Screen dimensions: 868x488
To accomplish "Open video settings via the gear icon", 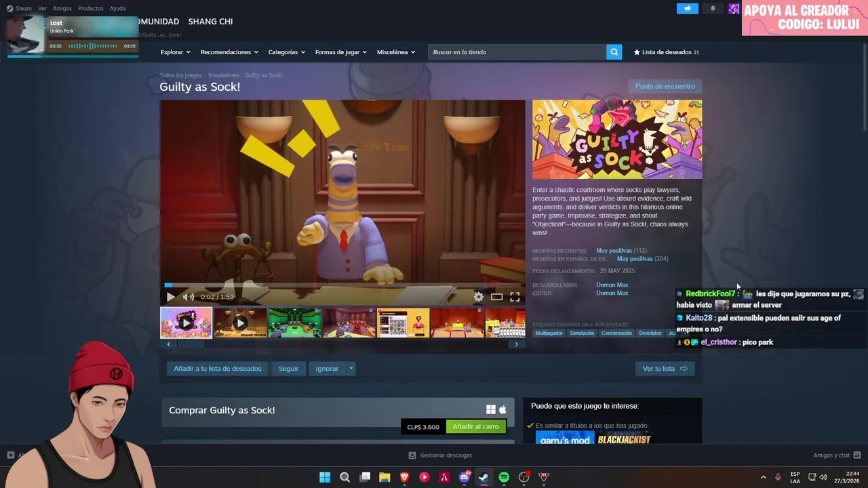I will pos(479,297).
